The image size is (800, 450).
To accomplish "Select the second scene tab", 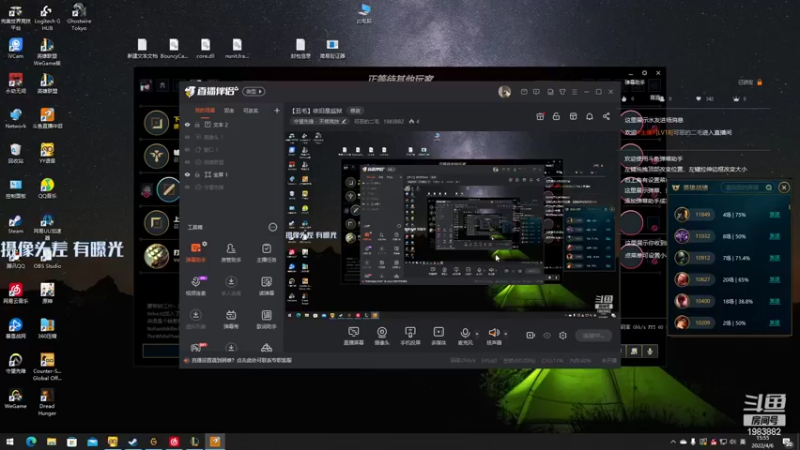I will (x=229, y=110).
